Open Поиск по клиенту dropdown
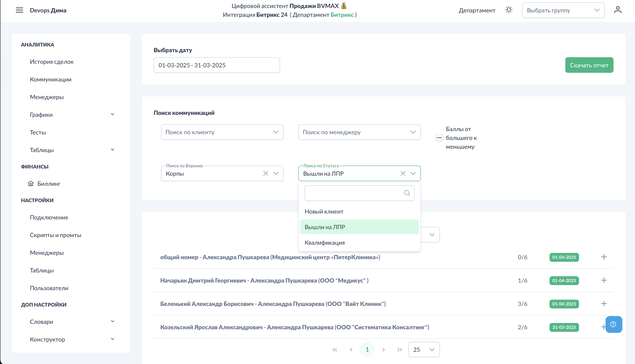The image size is (635, 364). (x=222, y=132)
